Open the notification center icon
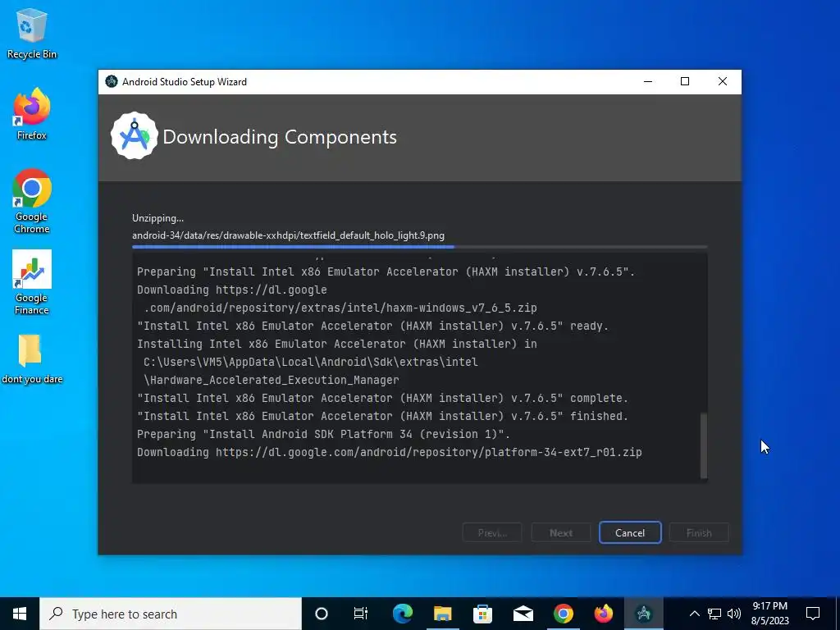The image size is (840, 630). point(813,614)
